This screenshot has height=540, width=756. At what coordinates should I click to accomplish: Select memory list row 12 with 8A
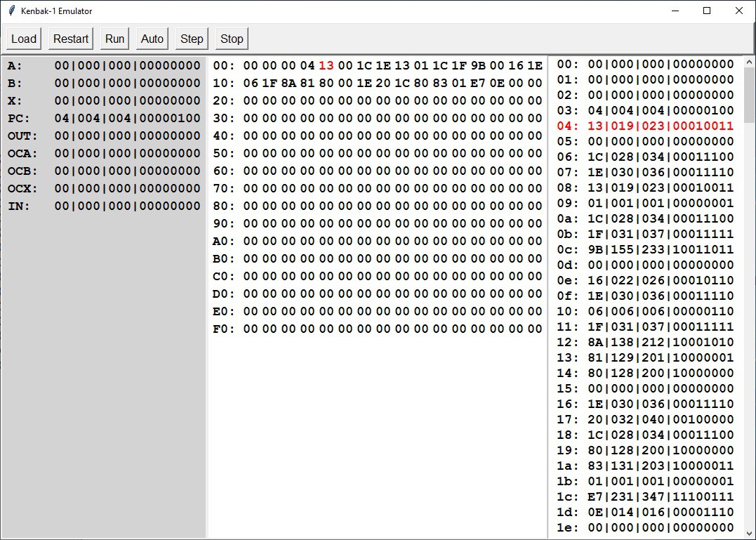coord(645,342)
